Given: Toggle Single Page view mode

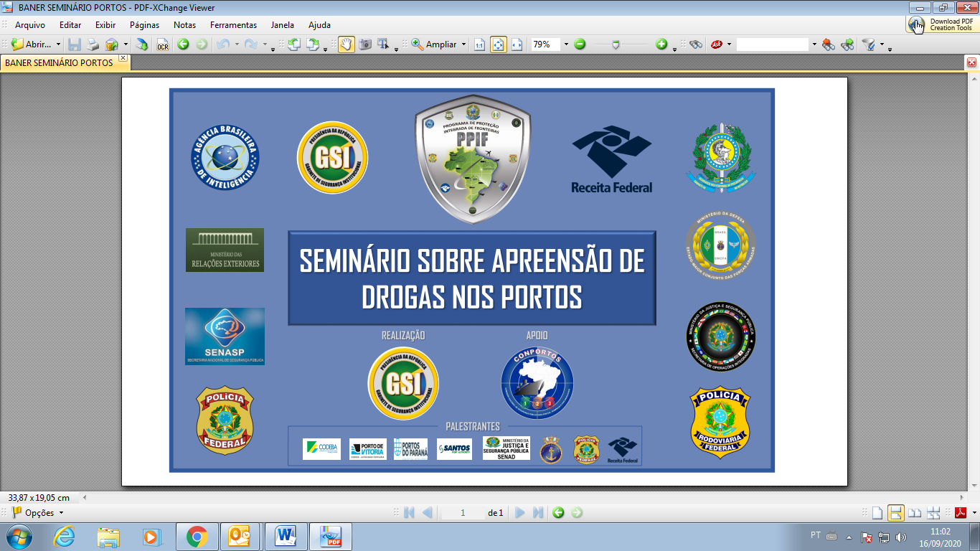Looking at the screenshot, I should click(877, 512).
